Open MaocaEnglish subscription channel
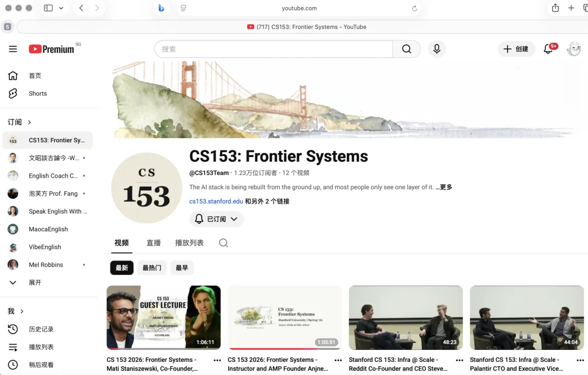Image resolution: width=588 pixels, height=375 pixels. tap(47, 229)
